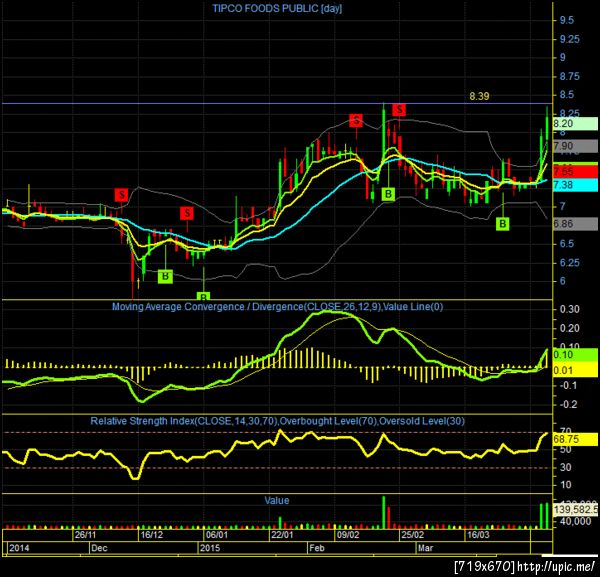This screenshot has height=577, width=600.
Task: Select the Feb month label
Action: 317,548
